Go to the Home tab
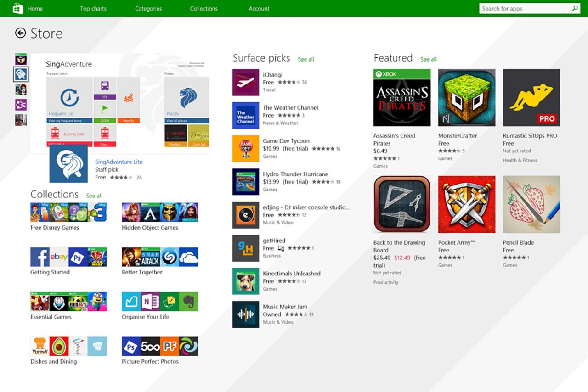This screenshot has width=588, height=392. [x=35, y=8]
